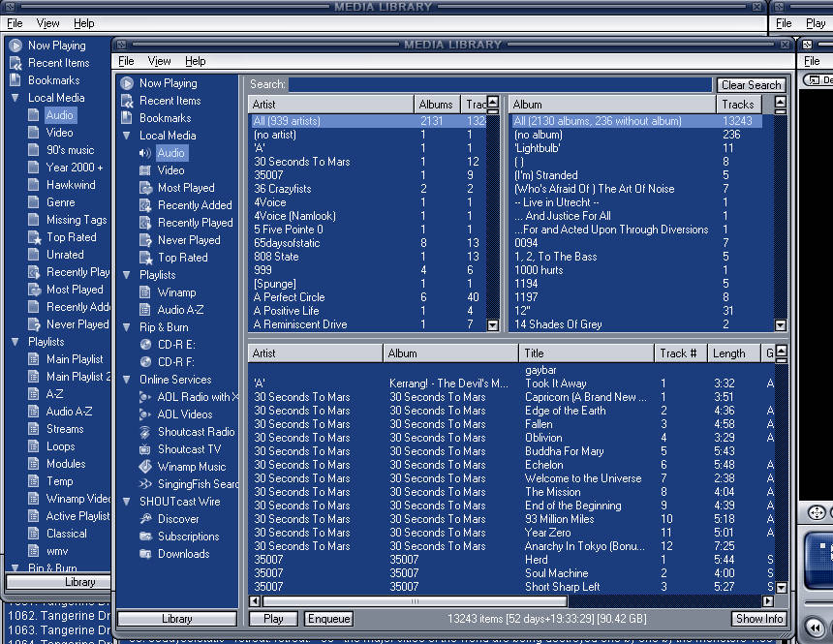The image size is (833, 644).
Task: Open Discover under SHOUTcast Wire
Action: click(178, 519)
